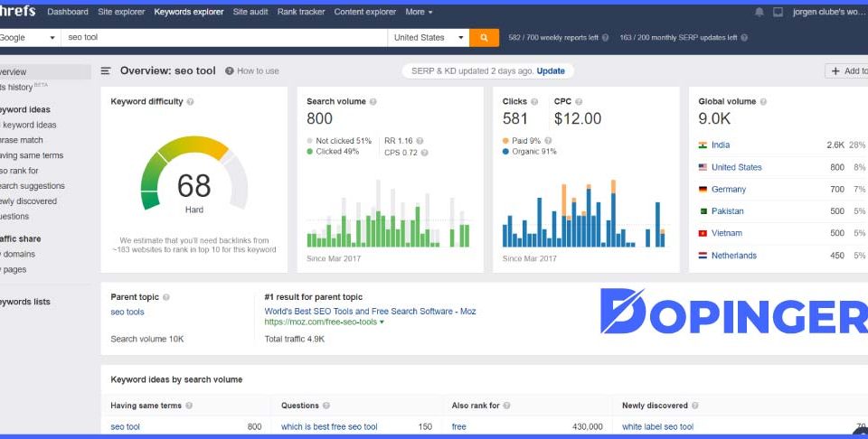Click the Search volume 800 value
868x439 pixels.
[x=319, y=118]
